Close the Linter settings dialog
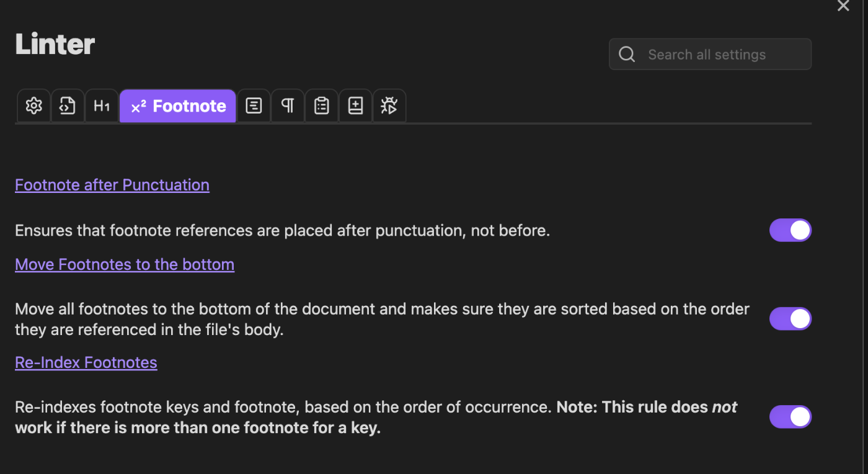 [x=843, y=6]
